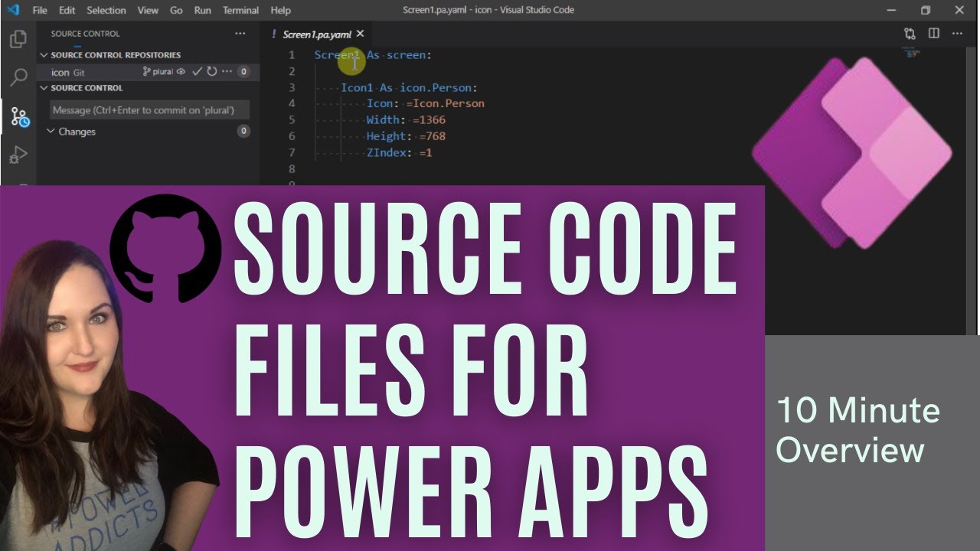Open the File menu
The width and height of the screenshot is (980, 551).
coord(40,10)
